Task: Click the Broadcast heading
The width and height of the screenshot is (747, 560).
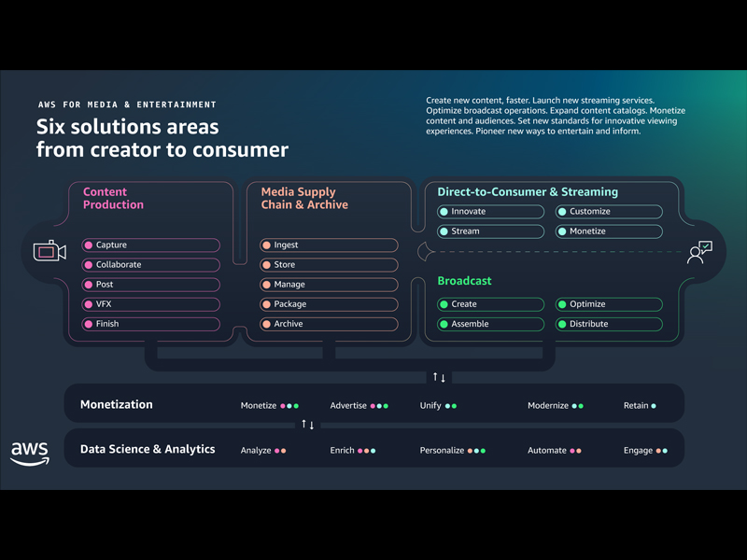Action: pyautogui.click(x=464, y=281)
